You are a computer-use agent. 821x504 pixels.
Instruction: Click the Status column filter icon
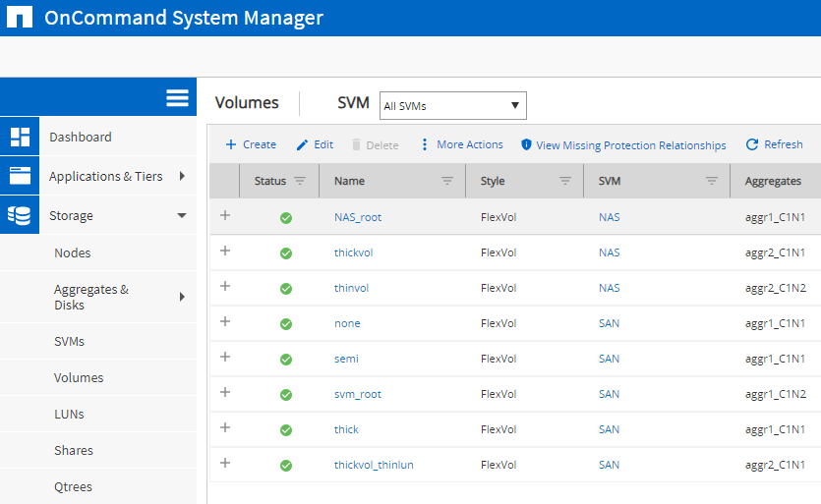tap(300, 181)
